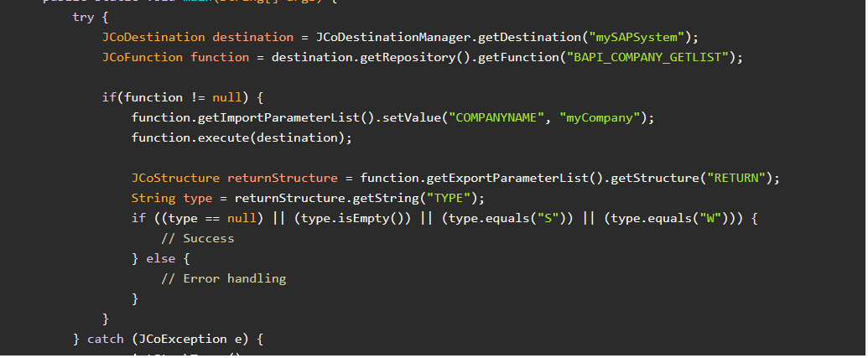Image resolution: width=868 pixels, height=358 pixels.
Task: Click the // Error handling comment
Action: 223,278
